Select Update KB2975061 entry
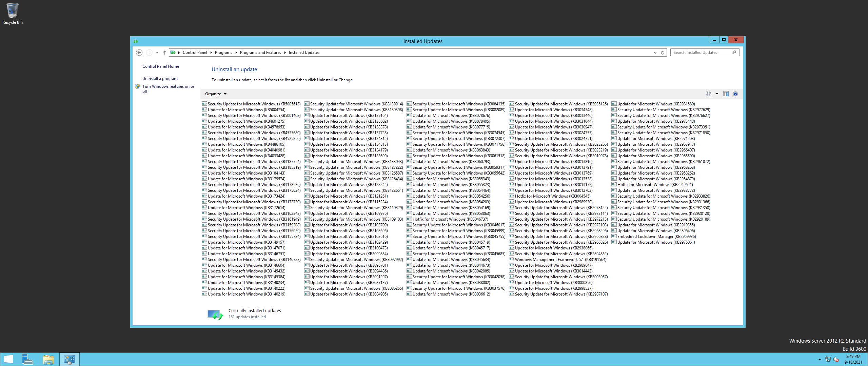The height and width of the screenshot is (366, 868). pyautogui.click(x=653, y=242)
